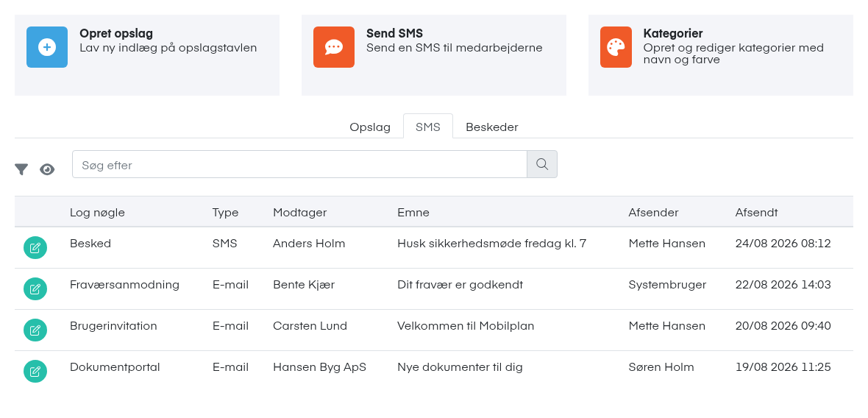Screen dimensions: 868x418
Task: Click the SMS type cell in Besked row
Action: point(225,244)
